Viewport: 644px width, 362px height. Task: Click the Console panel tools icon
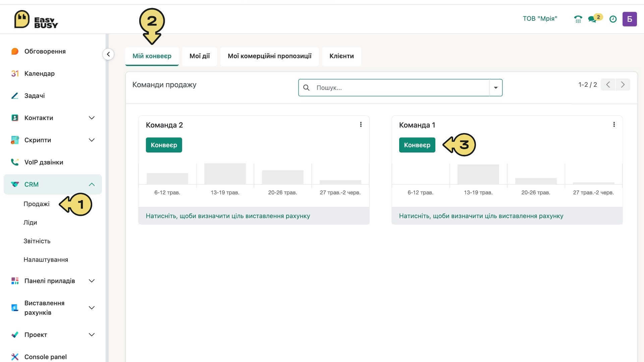tap(15, 357)
